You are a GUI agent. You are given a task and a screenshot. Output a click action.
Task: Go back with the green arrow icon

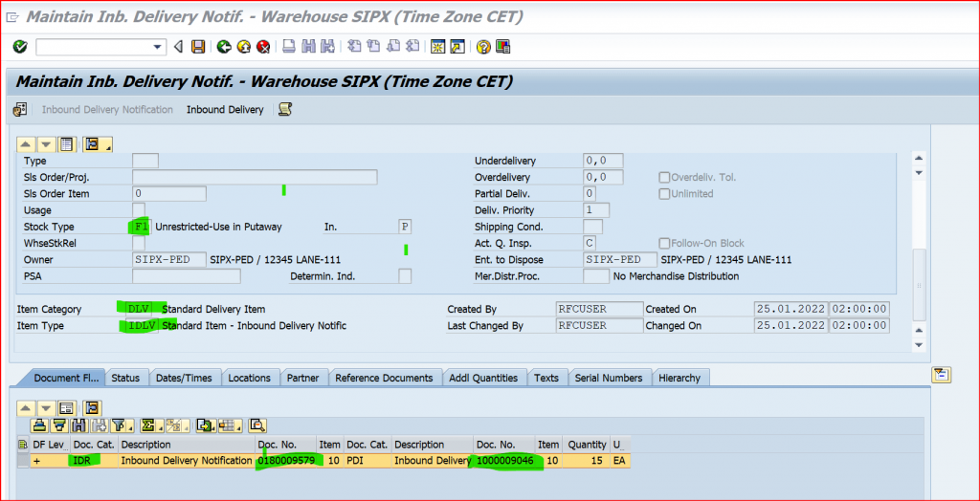tap(224, 47)
